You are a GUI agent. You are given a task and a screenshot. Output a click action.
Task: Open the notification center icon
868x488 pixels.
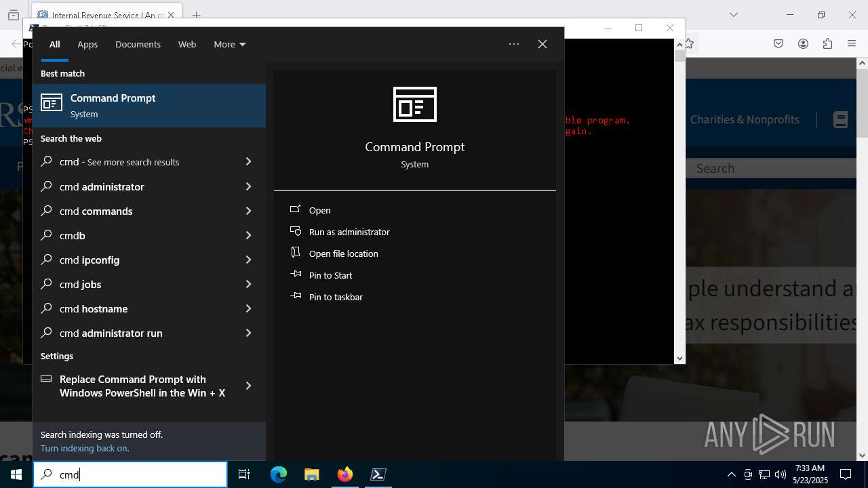(846, 474)
